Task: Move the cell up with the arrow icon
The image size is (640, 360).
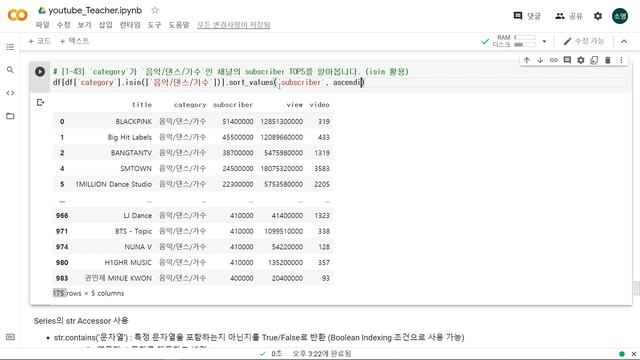Action: coord(527,60)
